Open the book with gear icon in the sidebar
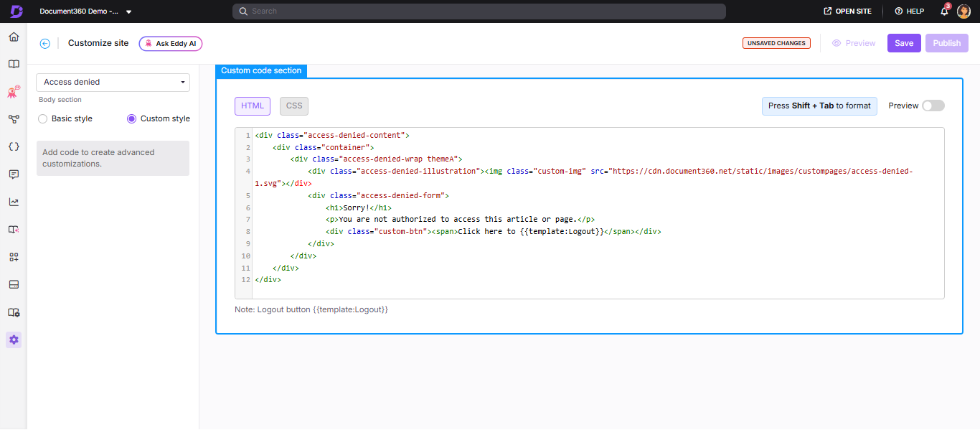The image size is (980, 430). coord(14,312)
